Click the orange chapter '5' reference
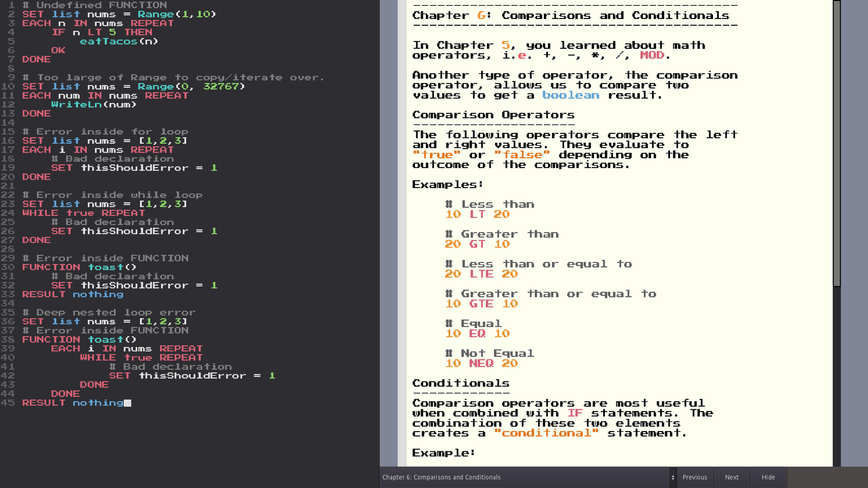The image size is (868, 488). click(505, 46)
